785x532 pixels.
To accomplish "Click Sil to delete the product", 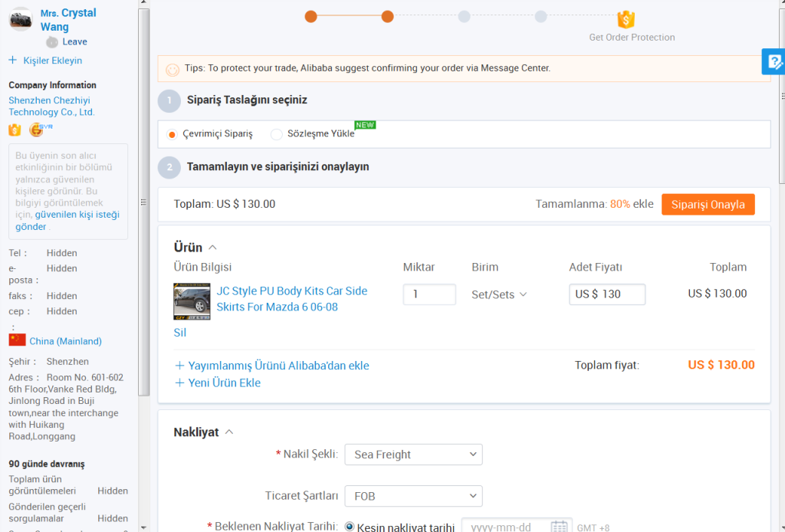I will tap(179, 333).
